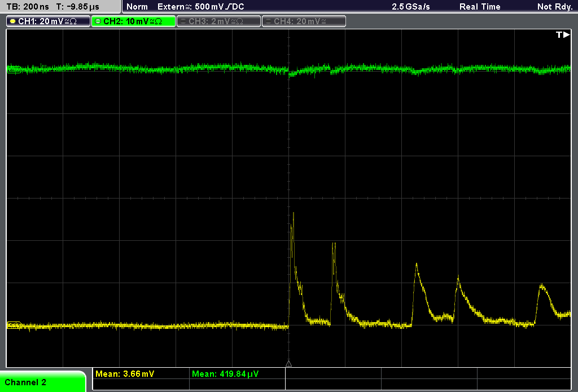
Task: Click the green CH2 ground level marker
Action: coord(14,69)
